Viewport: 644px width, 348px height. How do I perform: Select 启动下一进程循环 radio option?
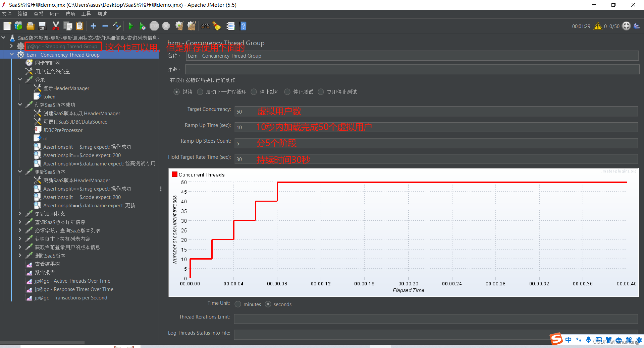pyautogui.click(x=200, y=92)
